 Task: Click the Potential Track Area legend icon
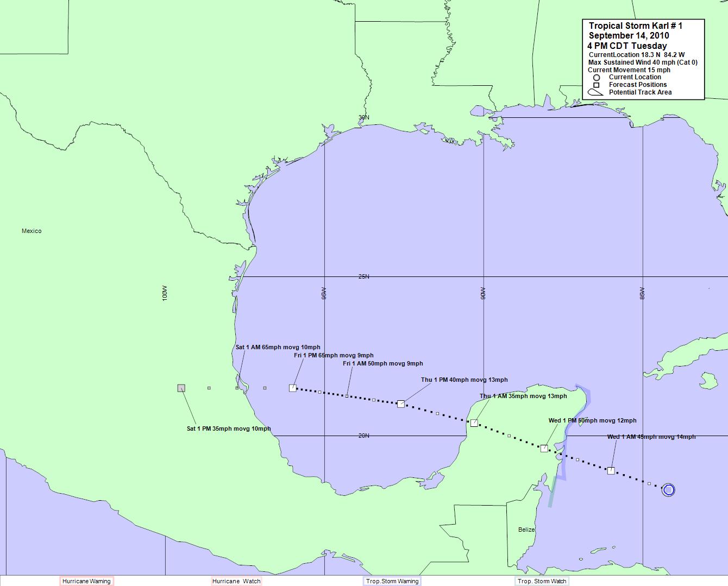(596, 92)
